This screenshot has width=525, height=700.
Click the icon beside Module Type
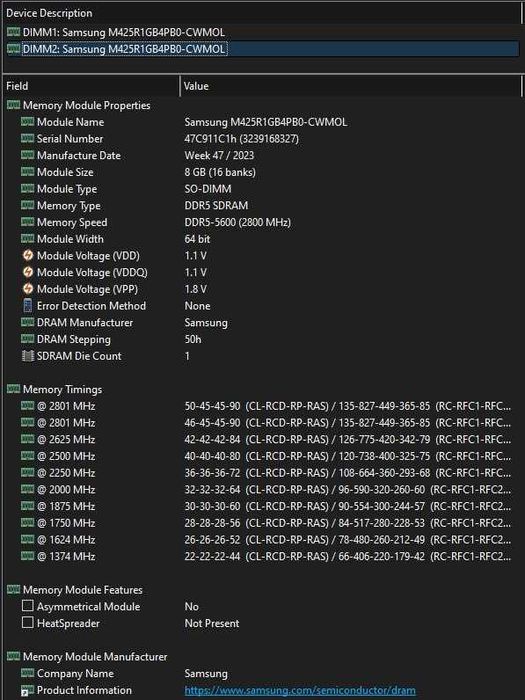point(27,188)
